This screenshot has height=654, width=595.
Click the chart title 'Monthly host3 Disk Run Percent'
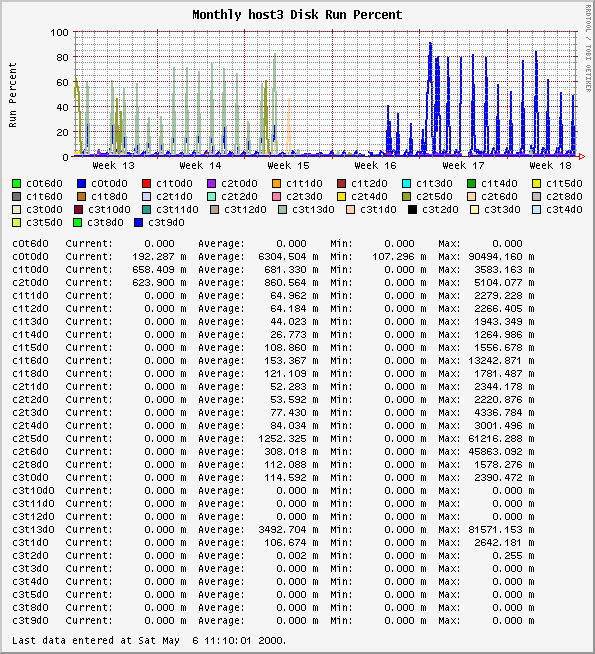point(297,15)
